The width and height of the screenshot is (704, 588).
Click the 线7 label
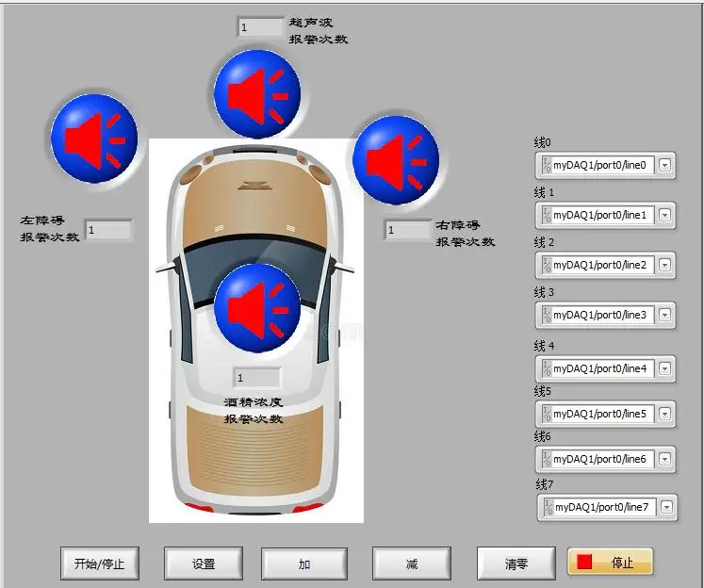tap(544, 484)
